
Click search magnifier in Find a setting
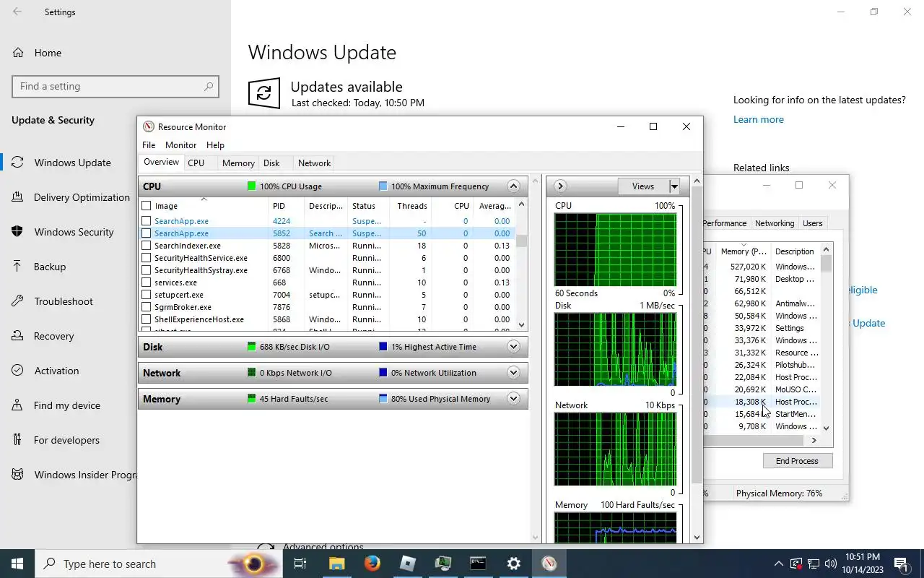coord(209,87)
